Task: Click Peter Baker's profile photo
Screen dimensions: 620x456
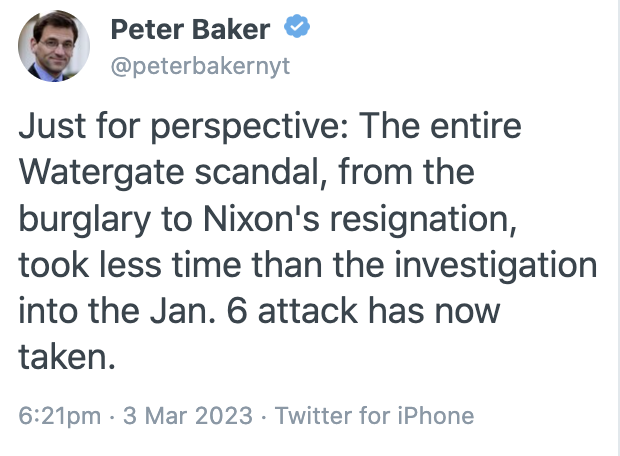Action: pyautogui.click(x=54, y=46)
